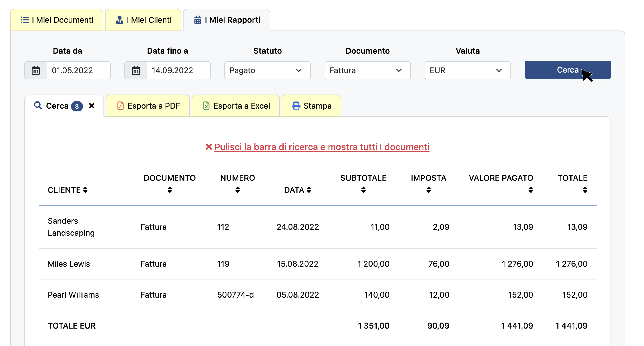Switch to I Miei Clienti tab
This screenshot has width=644, height=346.
(143, 20)
